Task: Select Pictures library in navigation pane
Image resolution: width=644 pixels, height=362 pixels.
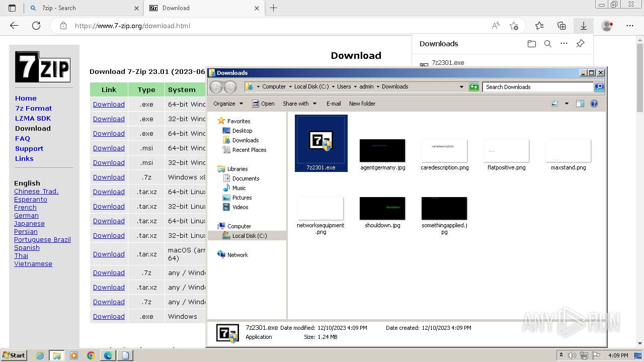Action: coord(242,198)
